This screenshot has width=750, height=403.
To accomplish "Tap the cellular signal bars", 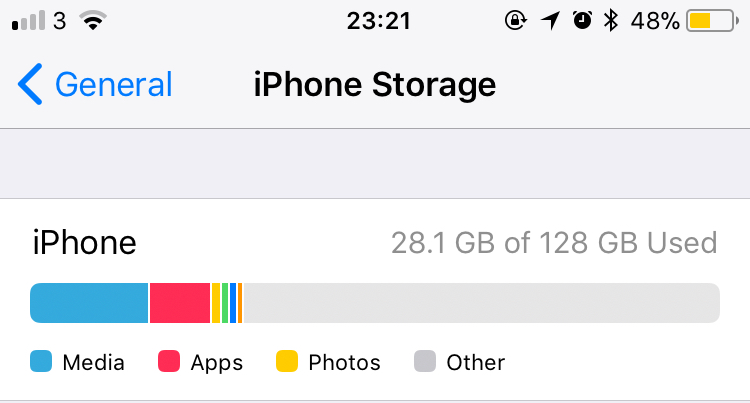I will pos(29,21).
